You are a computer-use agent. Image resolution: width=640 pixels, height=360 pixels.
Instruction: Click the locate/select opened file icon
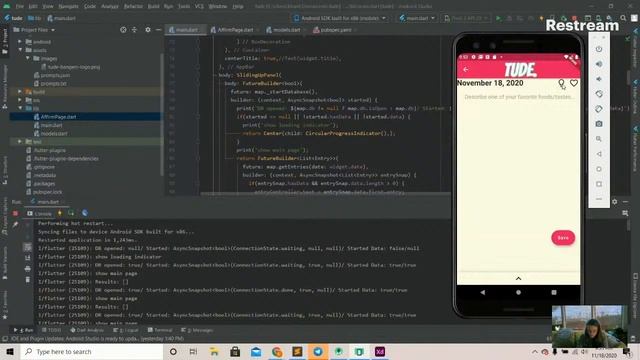(x=123, y=30)
